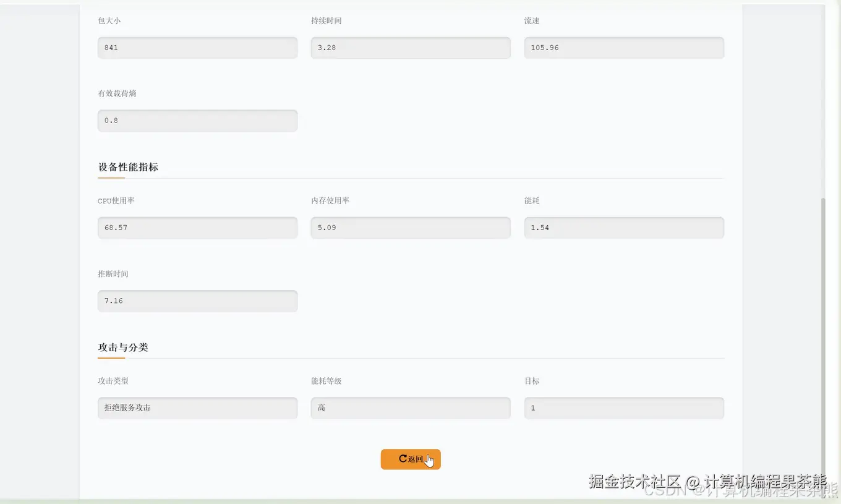This screenshot has height=504, width=841.
Task: Click the 能耗 field showing 1.54
Action: (623, 228)
